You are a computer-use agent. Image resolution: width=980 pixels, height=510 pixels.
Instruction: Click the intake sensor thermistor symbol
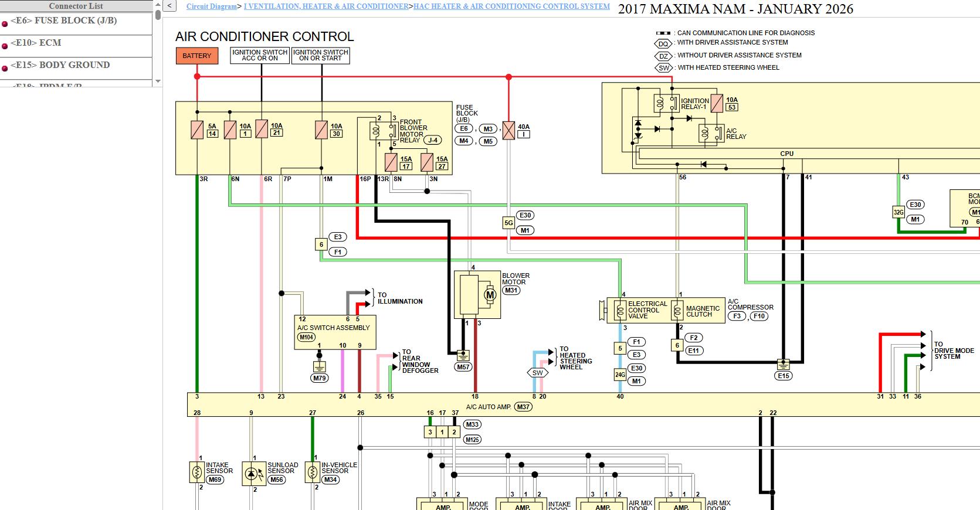click(197, 472)
